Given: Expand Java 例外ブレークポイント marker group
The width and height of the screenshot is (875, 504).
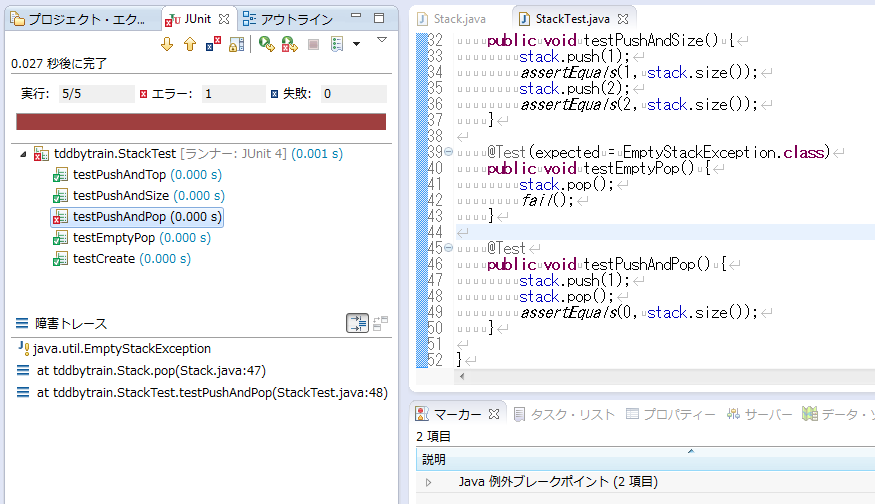Looking at the screenshot, I should [429, 482].
